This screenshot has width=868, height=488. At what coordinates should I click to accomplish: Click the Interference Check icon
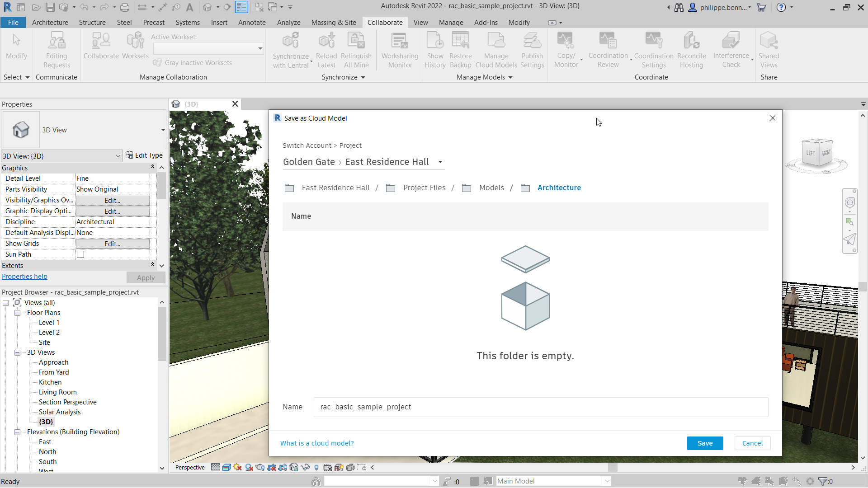tap(731, 41)
